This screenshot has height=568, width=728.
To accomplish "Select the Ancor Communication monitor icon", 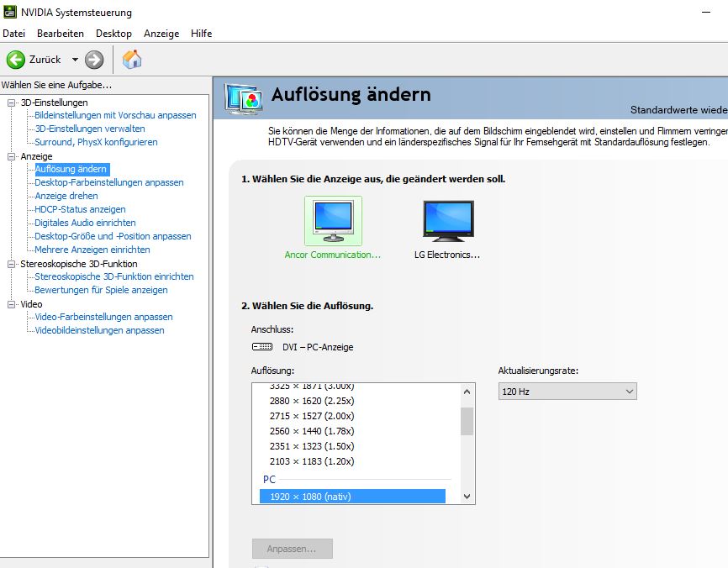I will (333, 221).
